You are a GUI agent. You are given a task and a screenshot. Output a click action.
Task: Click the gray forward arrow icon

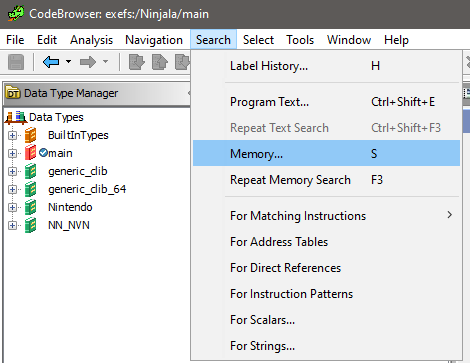tap(88, 62)
